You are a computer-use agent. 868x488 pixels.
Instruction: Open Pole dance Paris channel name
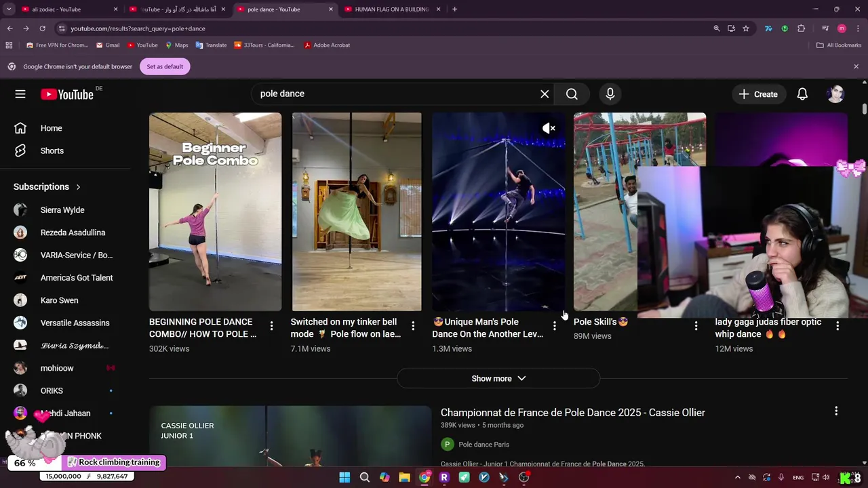[x=484, y=445]
